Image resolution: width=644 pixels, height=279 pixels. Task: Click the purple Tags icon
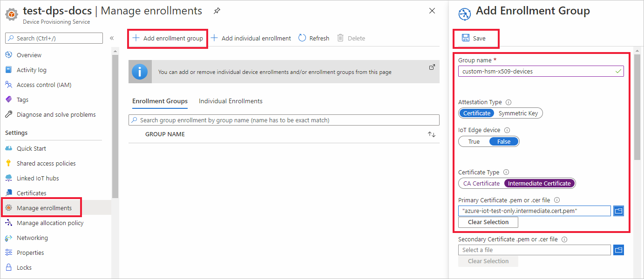coord(8,100)
